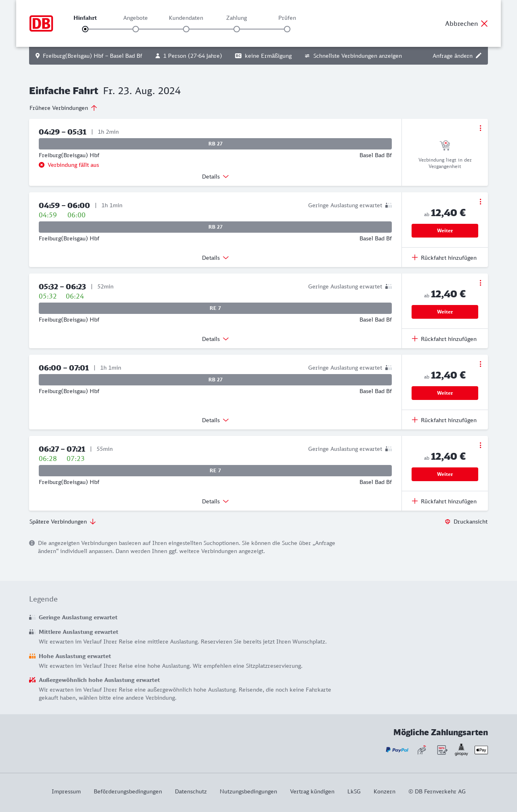This screenshot has height=812, width=517.
Task: Load Spätere Verbindungen
Action: click(63, 522)
